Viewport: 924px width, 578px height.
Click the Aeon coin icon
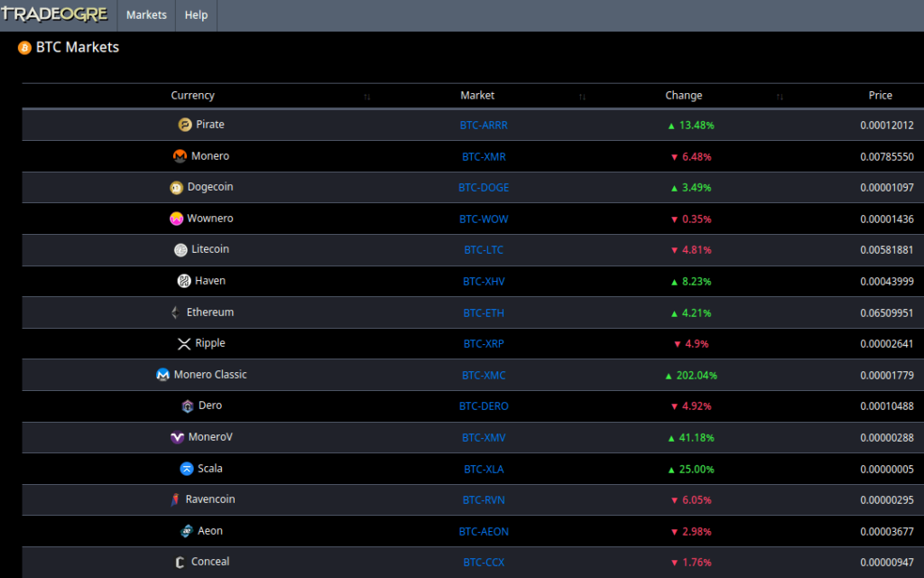(x=186, y=531)
